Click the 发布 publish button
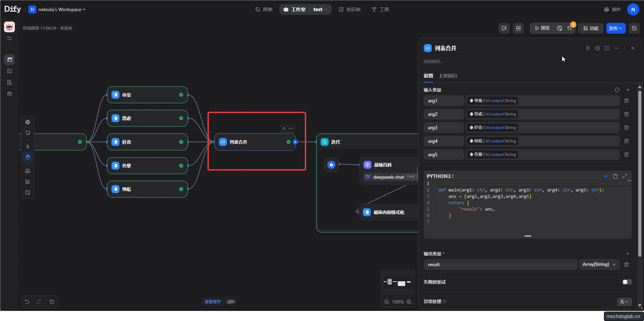This screenshot has height=321, width=644. click(615, 28)
